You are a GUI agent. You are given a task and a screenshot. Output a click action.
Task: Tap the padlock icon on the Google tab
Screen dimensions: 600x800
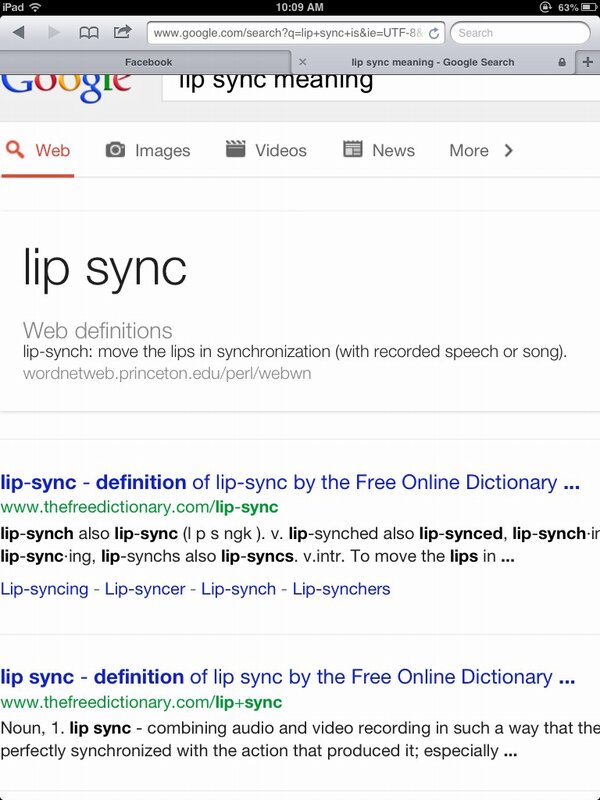click(562, 62)
